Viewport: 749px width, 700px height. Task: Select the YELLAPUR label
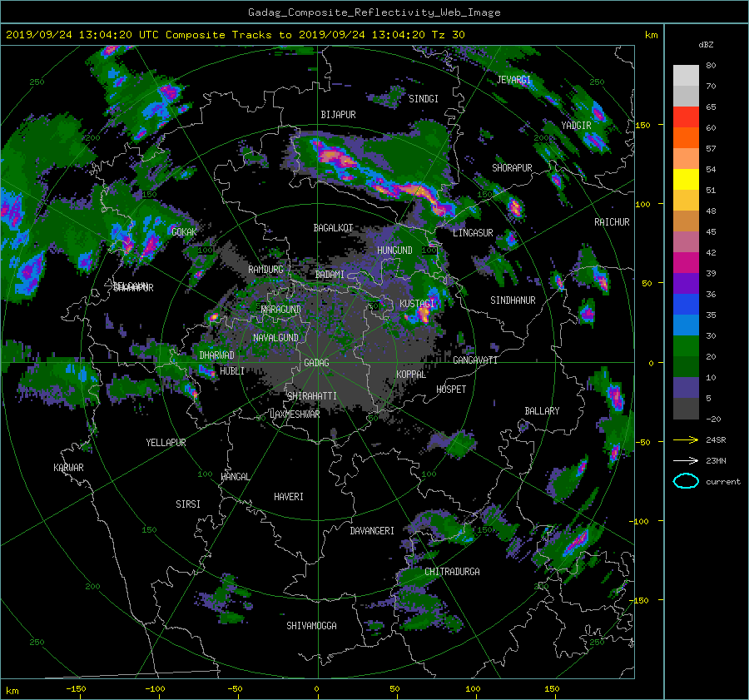[x=166, y=443]
